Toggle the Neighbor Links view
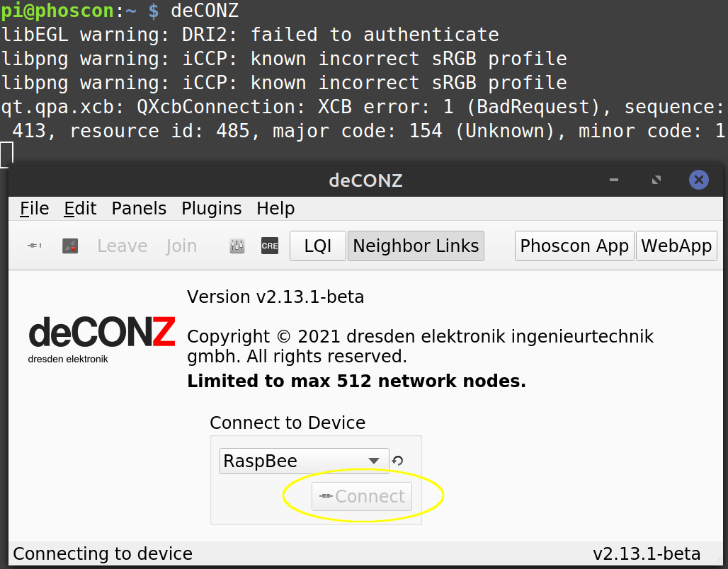The width and height of the screenshot is (728, 569). point(416,246)
